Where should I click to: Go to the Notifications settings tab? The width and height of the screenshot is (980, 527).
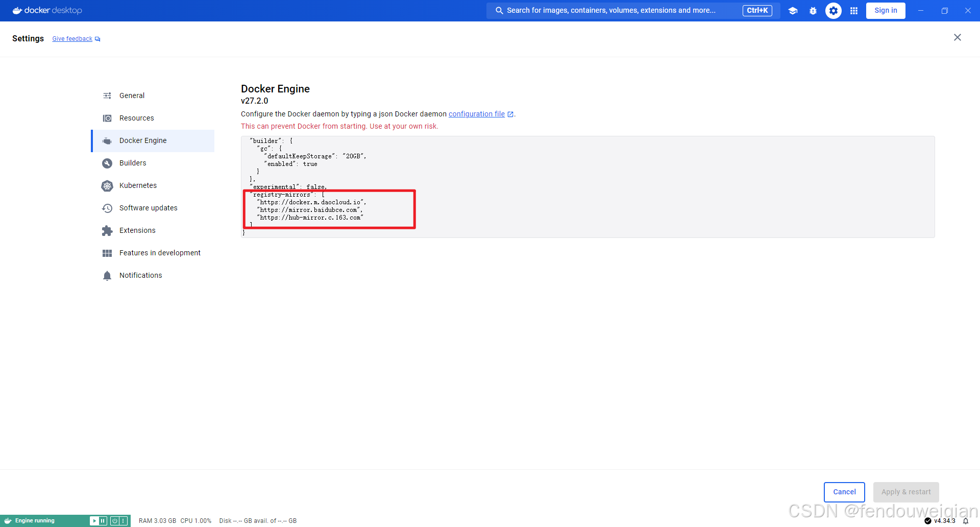point(153,275)
